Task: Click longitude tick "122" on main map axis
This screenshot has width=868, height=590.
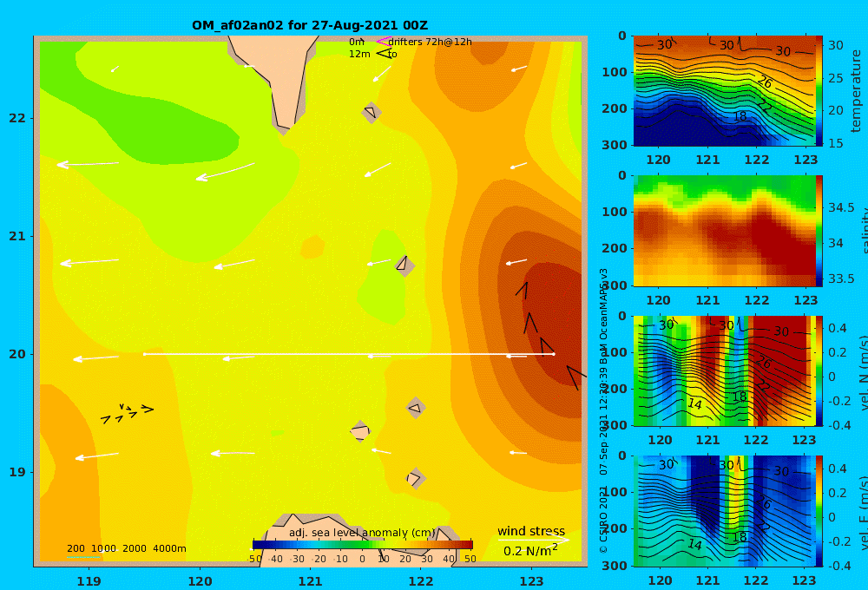Action: tap(421, 581)
